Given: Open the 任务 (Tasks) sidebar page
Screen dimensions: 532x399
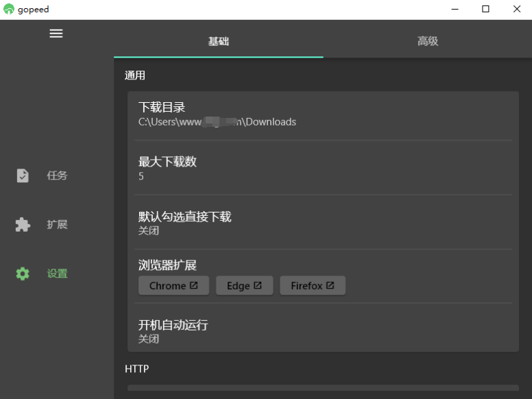Looking at the screenshot, I should click(x=57, y=176).
